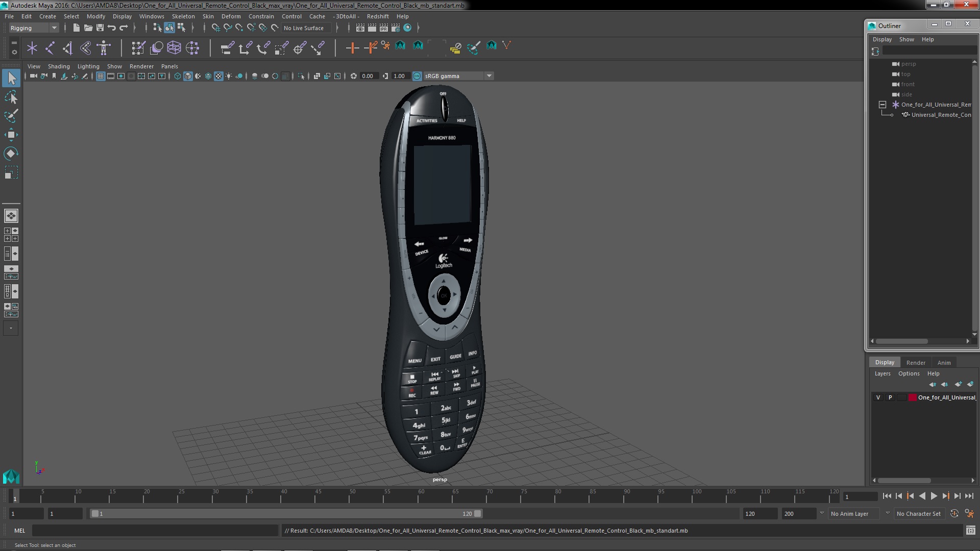The width and height of the screenshot is (980, 551).
Task: Open Layers menu in layer editor
Action: [x=883, y=373]
